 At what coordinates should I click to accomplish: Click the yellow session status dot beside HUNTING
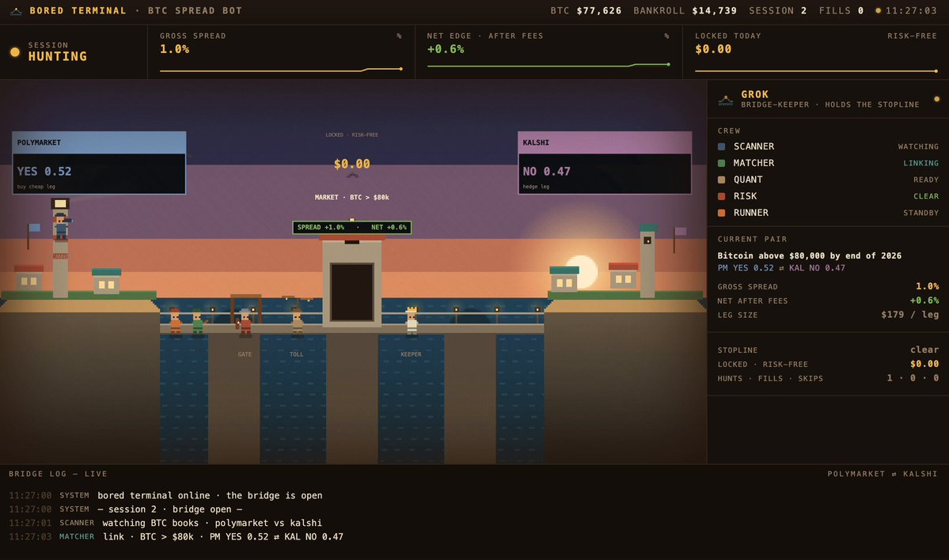[15, 53]
